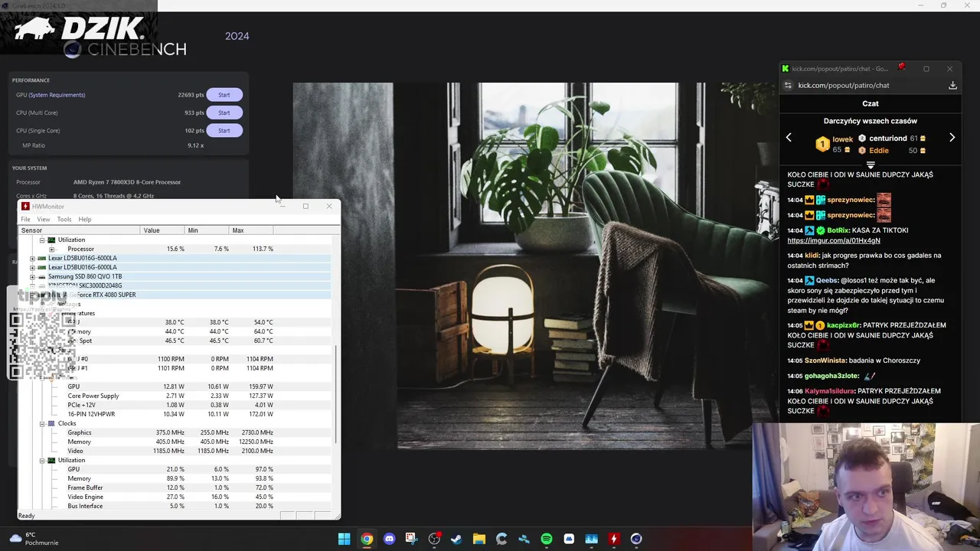Click chat user SzonWinista
Screen dimensions: 980x551
825,360
